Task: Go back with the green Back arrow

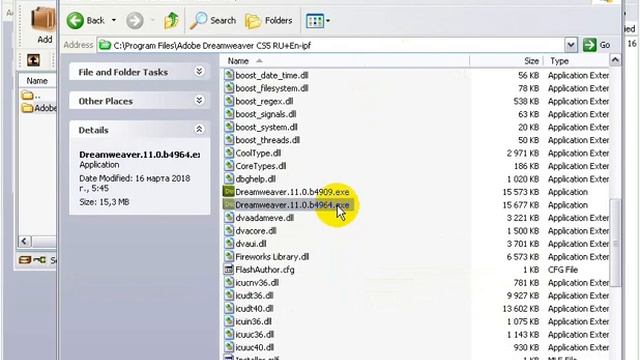Action: [86, 20]
